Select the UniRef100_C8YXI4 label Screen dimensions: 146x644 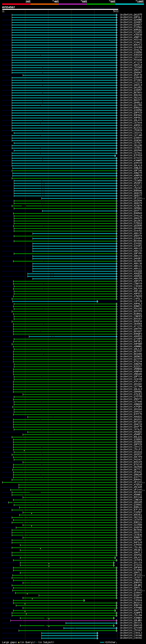(131, 58)
